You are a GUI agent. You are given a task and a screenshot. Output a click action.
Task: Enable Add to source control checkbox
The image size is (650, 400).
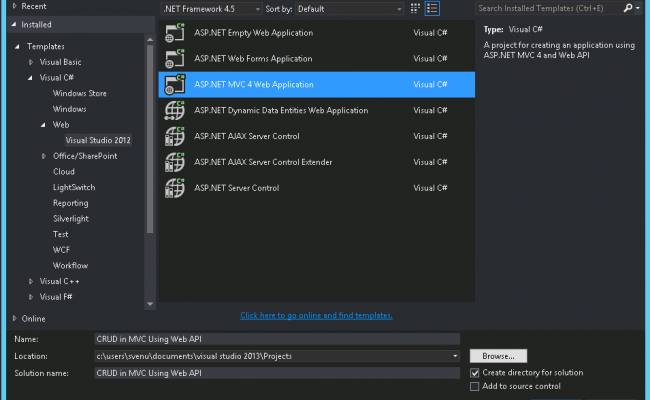(475, 386)
